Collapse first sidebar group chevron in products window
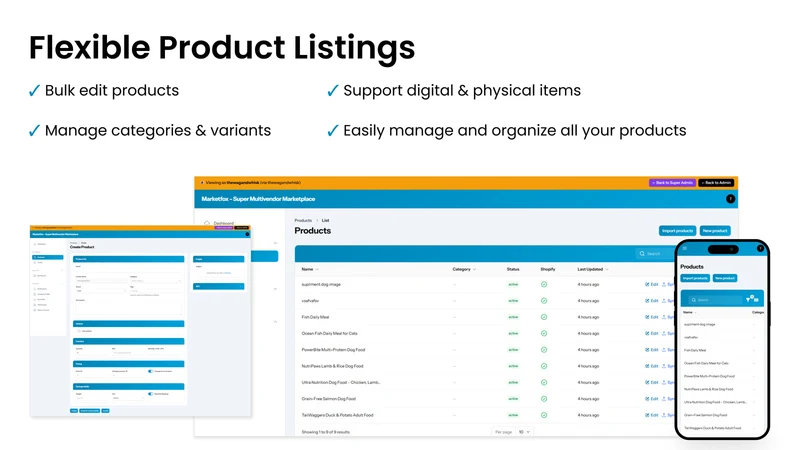 point(276,243)
